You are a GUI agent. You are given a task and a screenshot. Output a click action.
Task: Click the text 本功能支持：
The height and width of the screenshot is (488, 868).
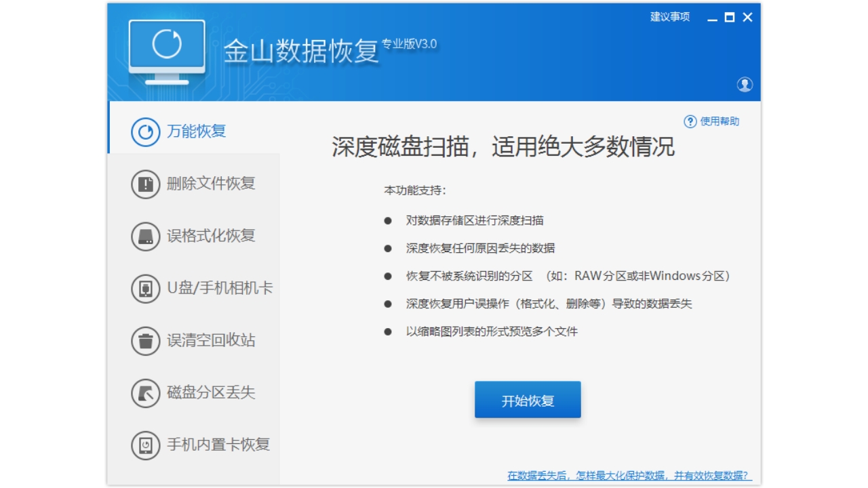pyautogui.click(x=416, y=190)
